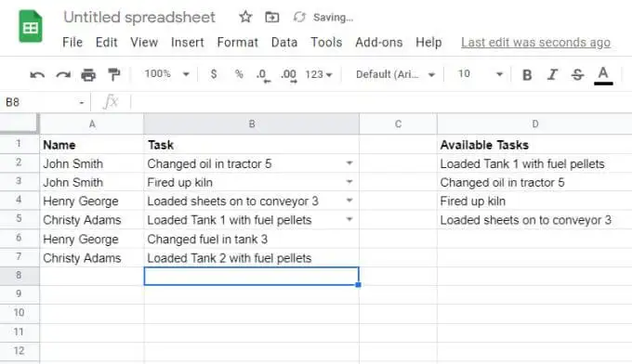Open 'Last edit was seconds ago' link

(535, 43)
